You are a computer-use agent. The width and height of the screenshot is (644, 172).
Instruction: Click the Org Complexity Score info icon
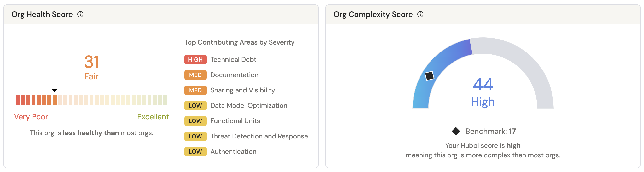[420, 15]
